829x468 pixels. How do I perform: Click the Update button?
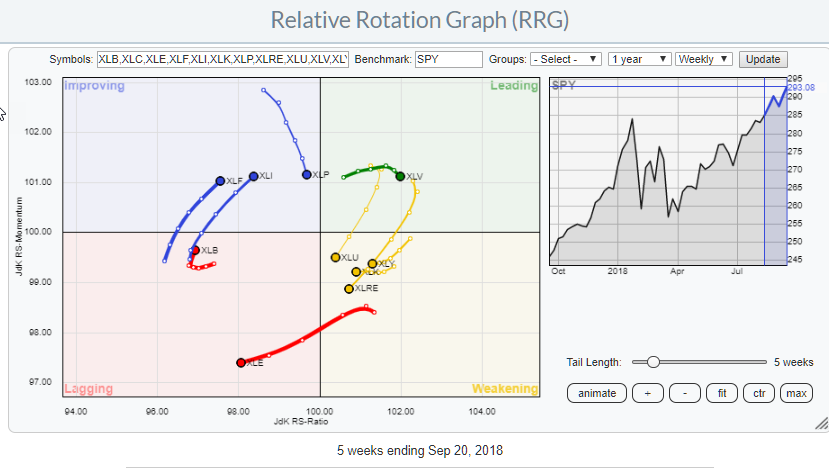pos(763,59)
